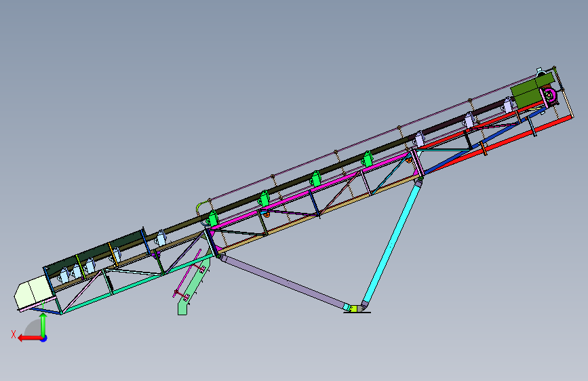Screen dimensions: 588x381
Task: Click the red "X" axis label
Action: tap(14, 334)
